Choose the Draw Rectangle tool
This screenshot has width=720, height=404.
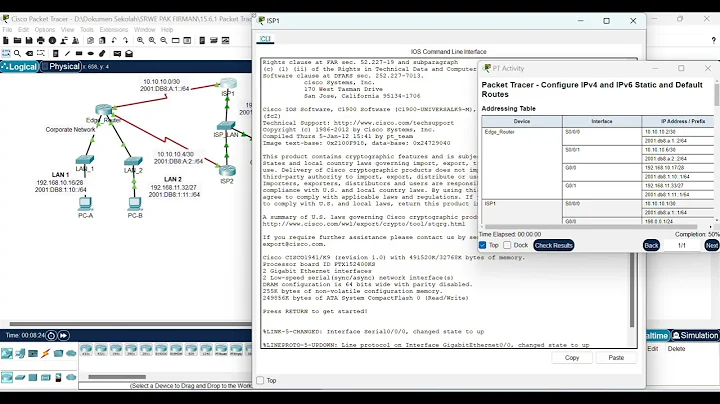(x=79, y=53)
